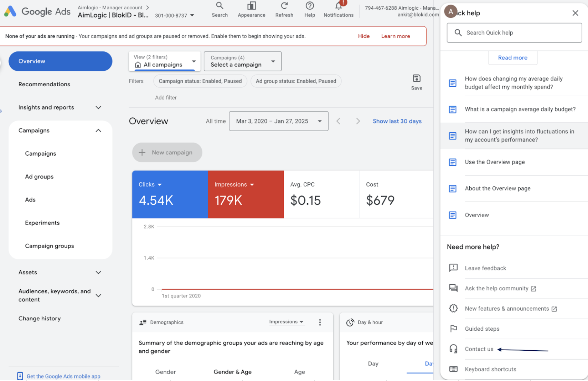This screenshot has height=381, width=588.
Task: Click the account avatar 'A' icon
Action: (451, 12)
